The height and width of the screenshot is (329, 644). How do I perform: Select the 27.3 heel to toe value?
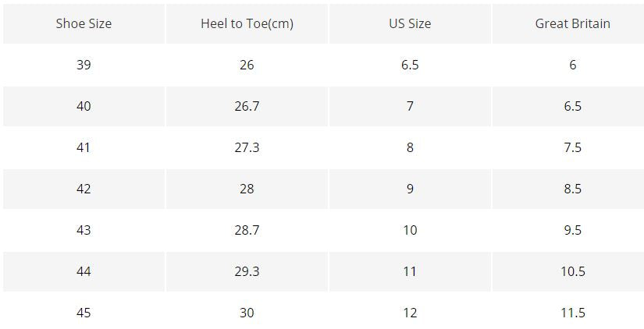(x=247, y=147)
